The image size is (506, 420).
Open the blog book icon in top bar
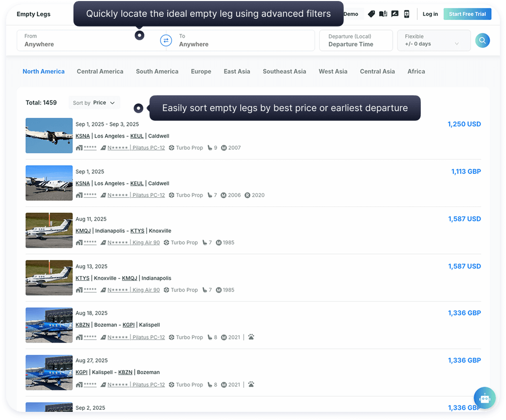[383, 14]
